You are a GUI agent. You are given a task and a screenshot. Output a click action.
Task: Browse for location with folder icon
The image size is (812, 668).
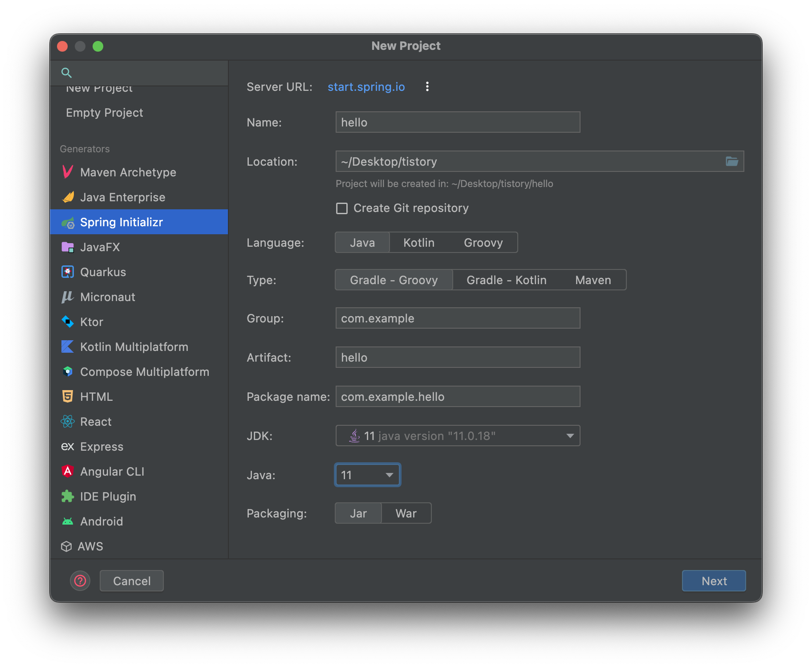(732, 161)
